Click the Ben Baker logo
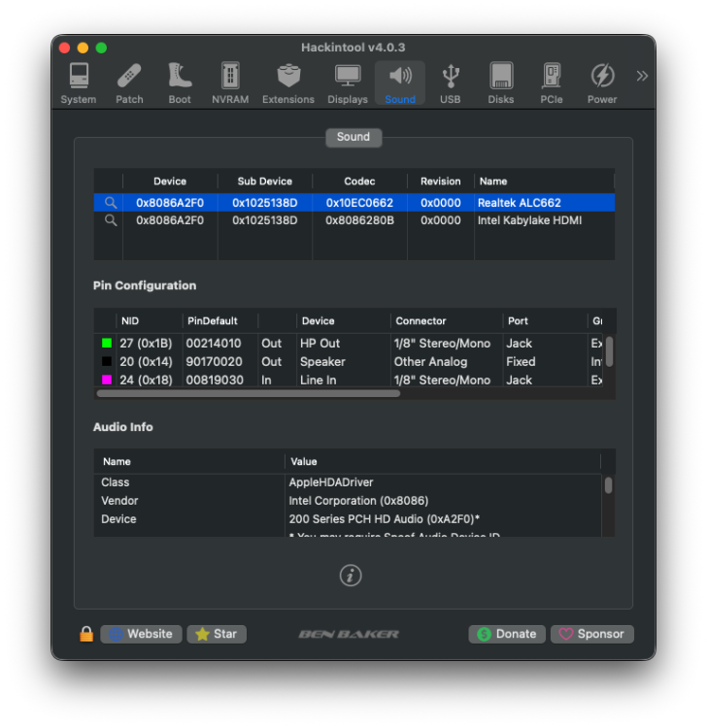 click(x=349, y=634)
